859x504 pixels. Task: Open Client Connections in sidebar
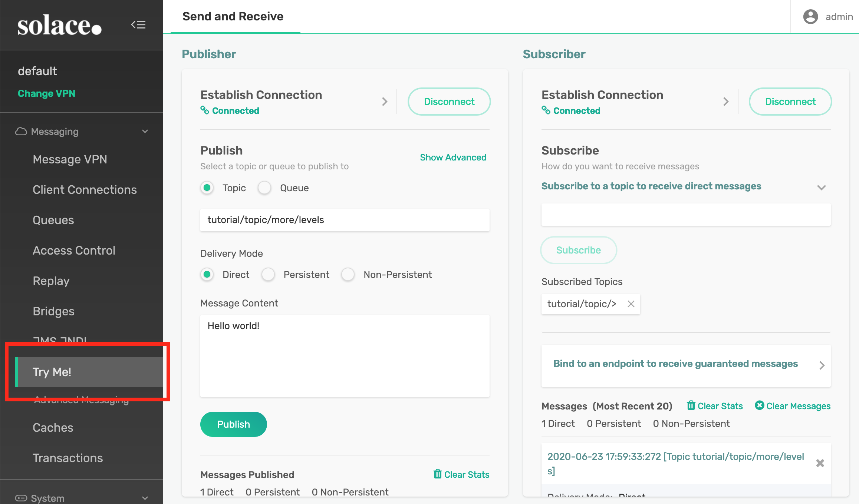click(85, 190)
